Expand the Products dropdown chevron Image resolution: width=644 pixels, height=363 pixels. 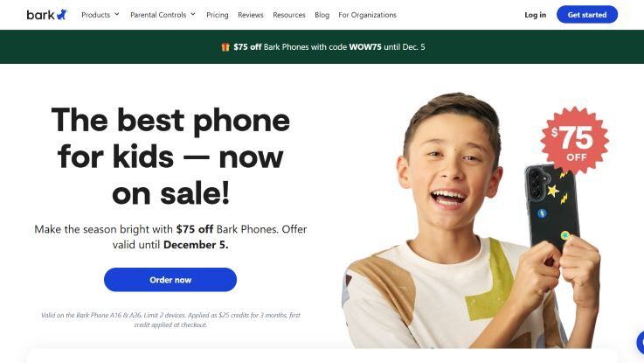pyautogui.click(x=116, y=14)
